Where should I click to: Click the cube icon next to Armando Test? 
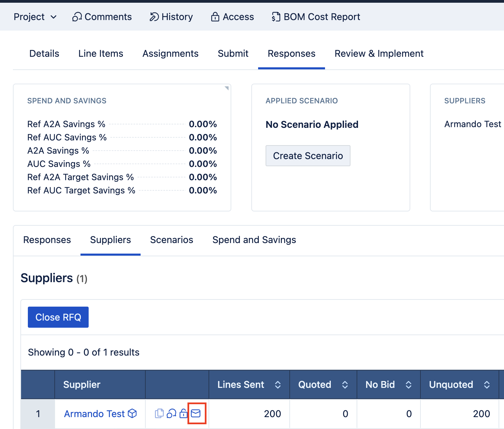132,413
